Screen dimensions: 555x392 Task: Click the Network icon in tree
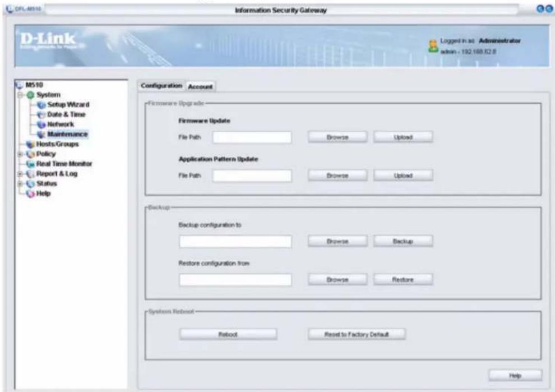(41, 124)
